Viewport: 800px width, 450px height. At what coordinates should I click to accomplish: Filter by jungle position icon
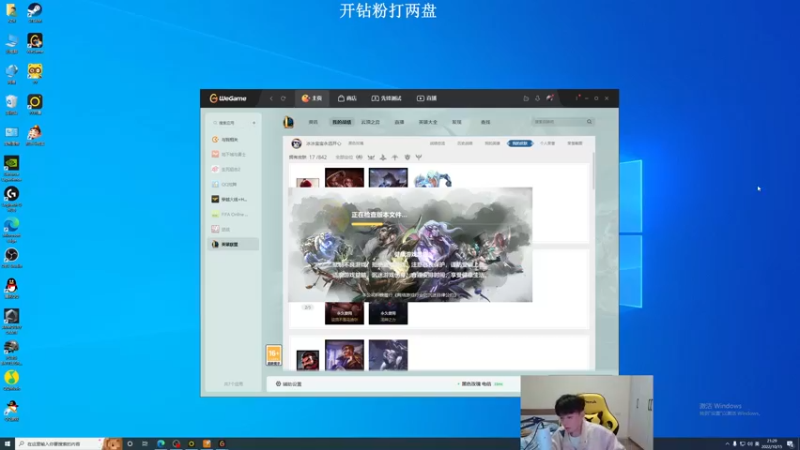[x=383, y=157]
